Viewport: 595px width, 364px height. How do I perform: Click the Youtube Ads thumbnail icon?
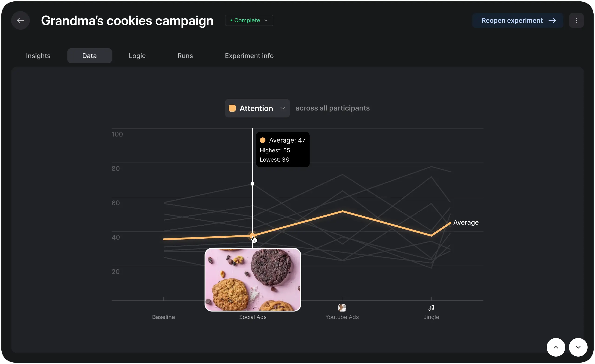coord(342,308)
